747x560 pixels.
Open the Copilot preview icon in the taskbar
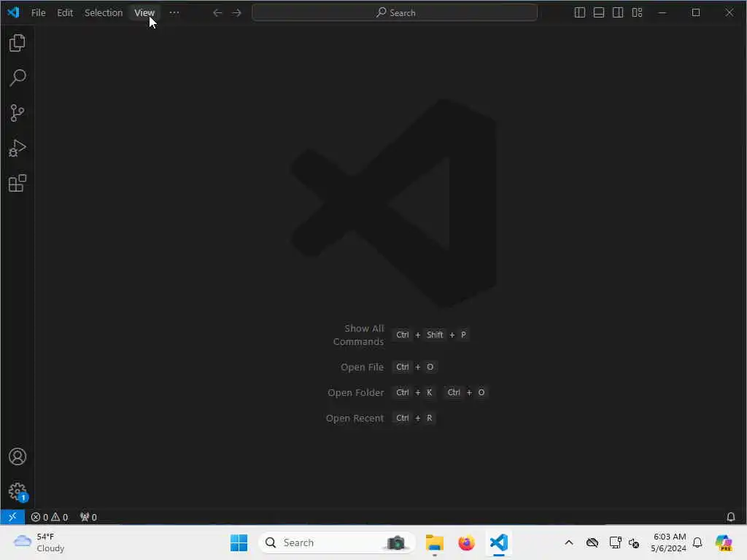(724, 542)
